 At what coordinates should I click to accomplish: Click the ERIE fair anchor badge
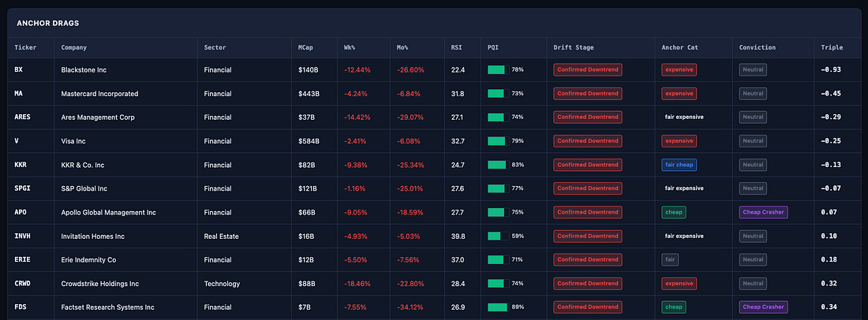click(x=670, y=260)
